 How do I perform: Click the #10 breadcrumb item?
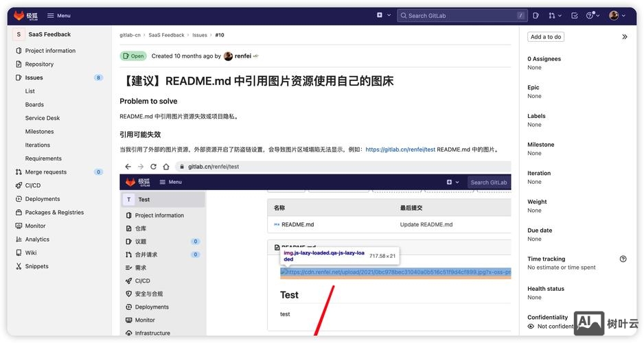point(220,35)
